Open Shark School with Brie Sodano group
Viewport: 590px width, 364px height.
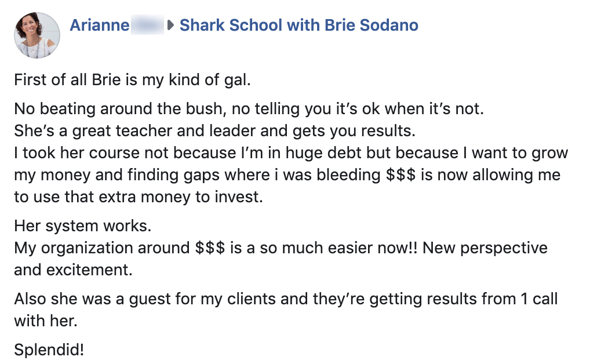coord(298,26)
